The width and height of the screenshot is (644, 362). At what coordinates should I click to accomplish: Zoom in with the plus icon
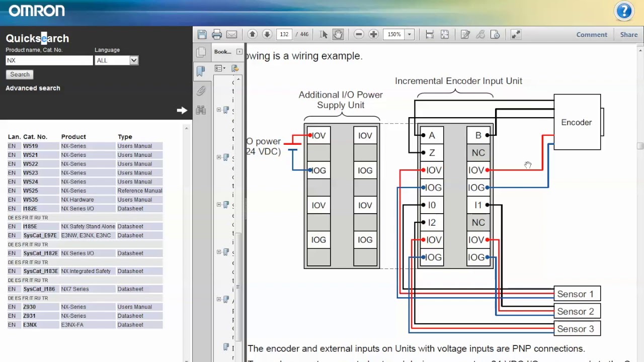373,34
